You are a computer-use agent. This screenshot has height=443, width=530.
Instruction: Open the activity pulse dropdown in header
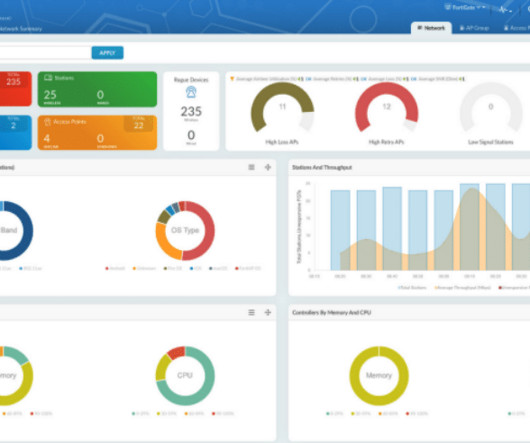(x=505, y=10)
